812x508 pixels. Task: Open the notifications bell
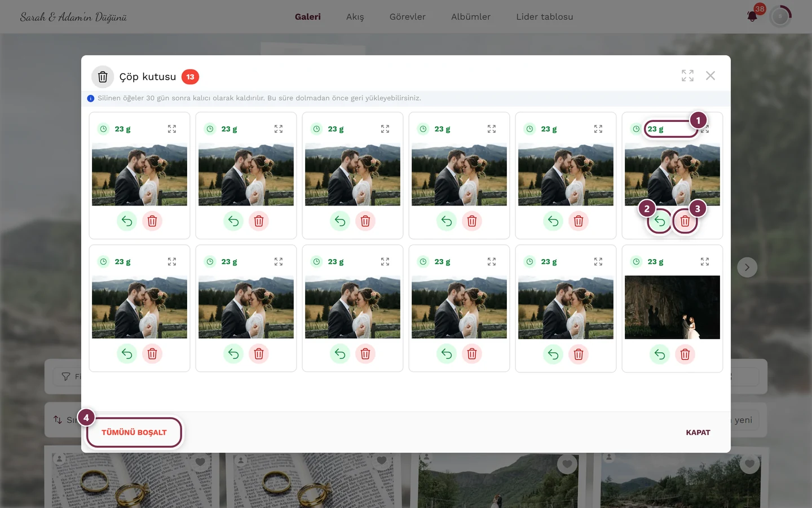[x=752, y=16]
